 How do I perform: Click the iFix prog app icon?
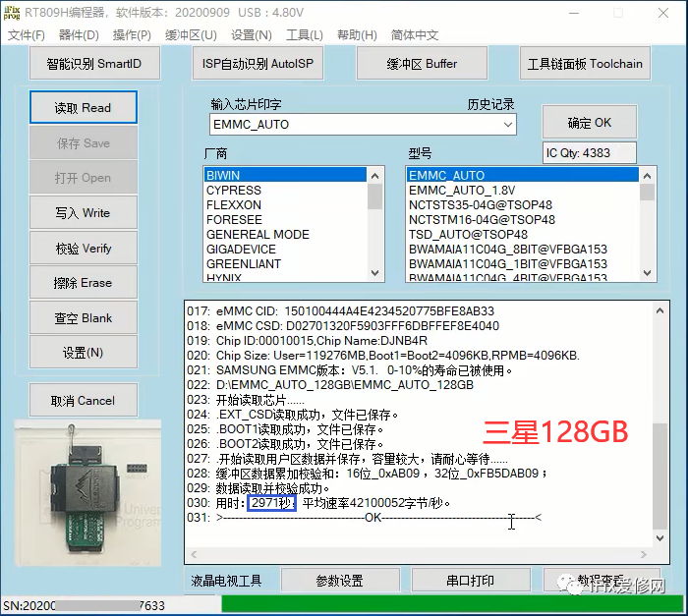[12, 13]
